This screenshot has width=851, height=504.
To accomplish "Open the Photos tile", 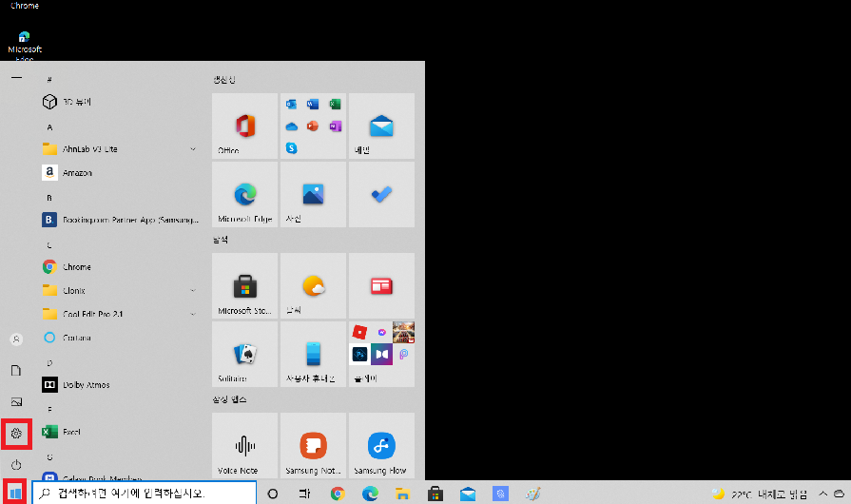I will coord(313,194).
